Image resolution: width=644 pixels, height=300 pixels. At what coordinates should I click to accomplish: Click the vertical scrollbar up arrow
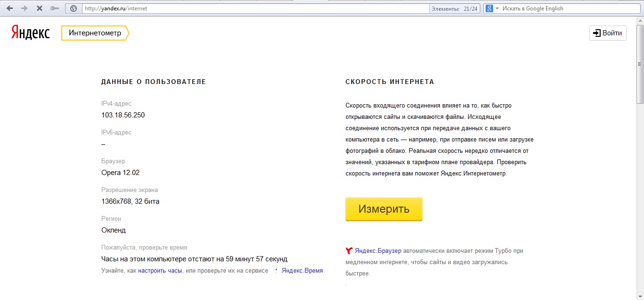click(x=640, y=21)
